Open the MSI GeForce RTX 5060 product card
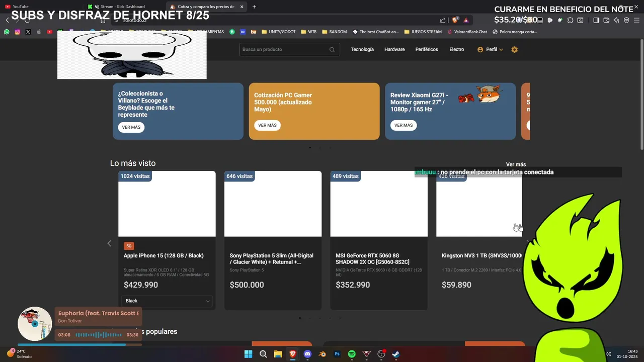644x362 pixels. (x=379, y=240)
